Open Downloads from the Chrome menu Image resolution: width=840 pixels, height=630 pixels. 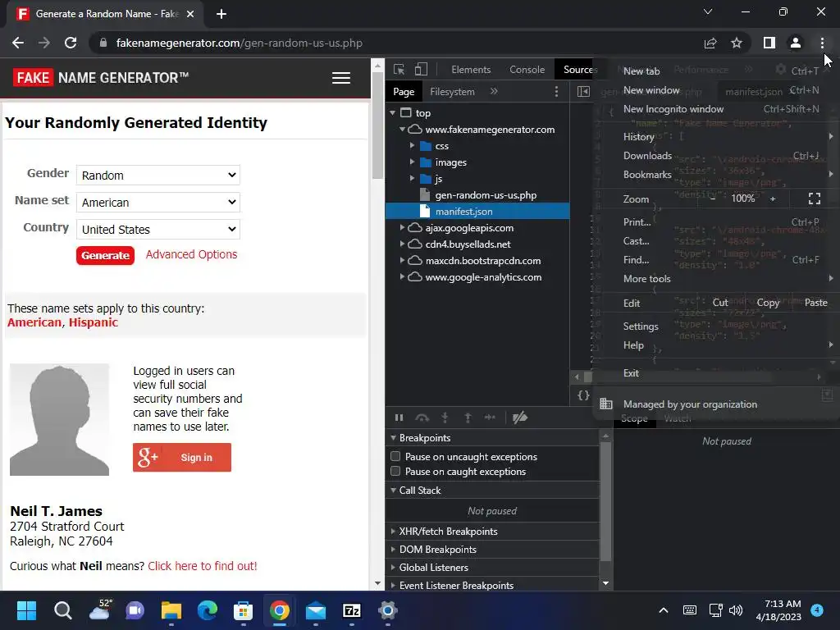715,156
